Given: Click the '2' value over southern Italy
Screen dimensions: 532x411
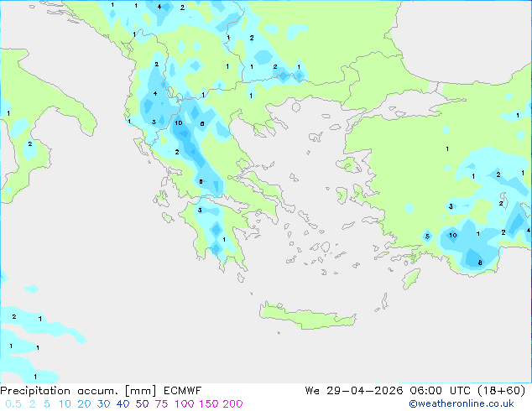Looking at the screenshot, I should tap(30, 143).
